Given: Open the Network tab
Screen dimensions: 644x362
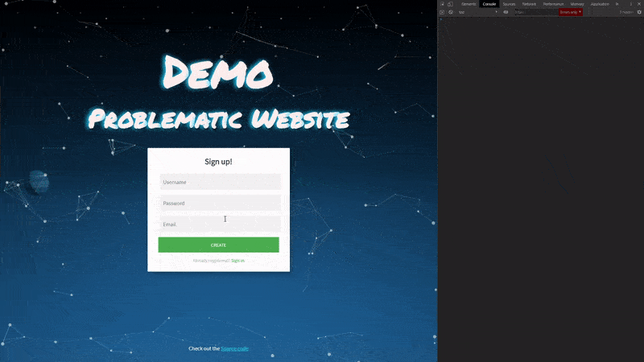Looking at the screenshot, I should pyautogui.click(x=529, y=4).
